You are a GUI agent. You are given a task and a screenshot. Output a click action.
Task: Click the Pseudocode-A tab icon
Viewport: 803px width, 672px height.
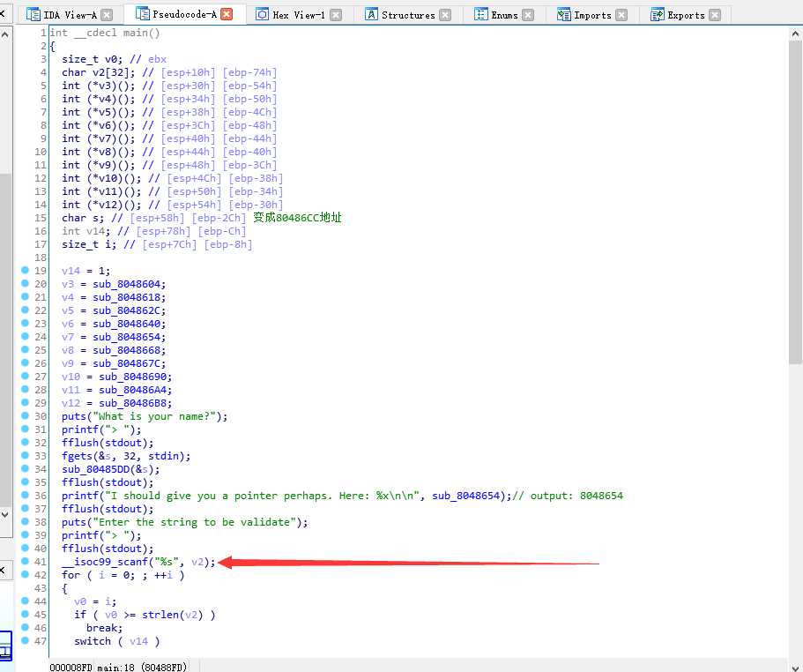click(143, 13)
